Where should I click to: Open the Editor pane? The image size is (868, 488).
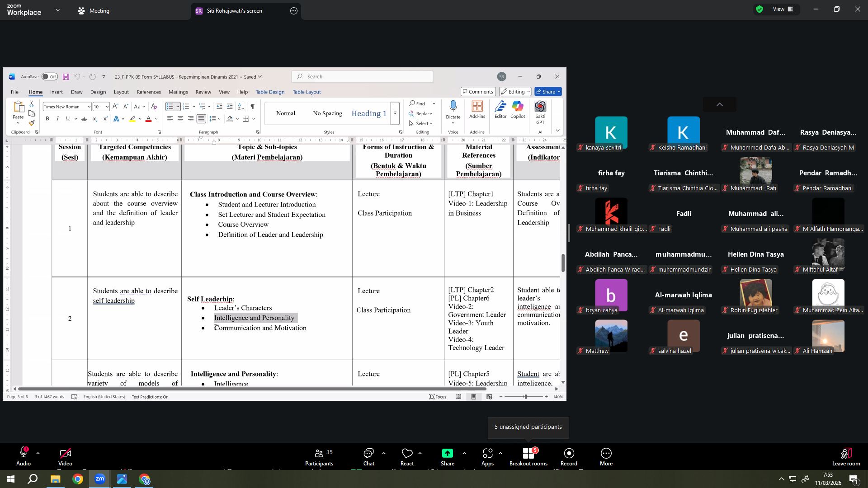[500, 110]
